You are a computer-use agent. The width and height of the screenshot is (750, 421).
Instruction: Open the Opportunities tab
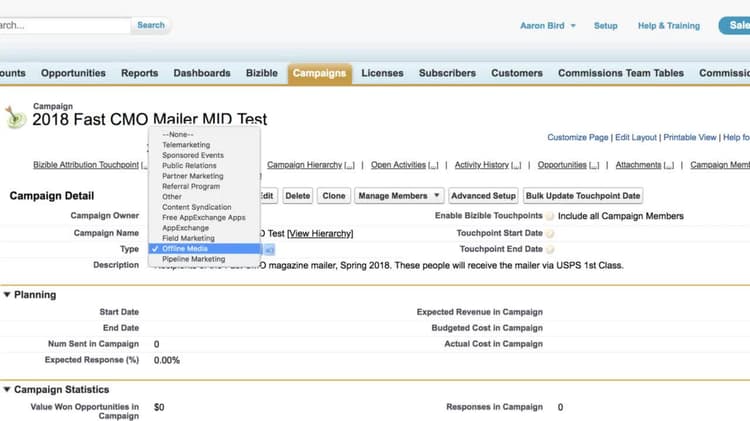pos(73,73)
